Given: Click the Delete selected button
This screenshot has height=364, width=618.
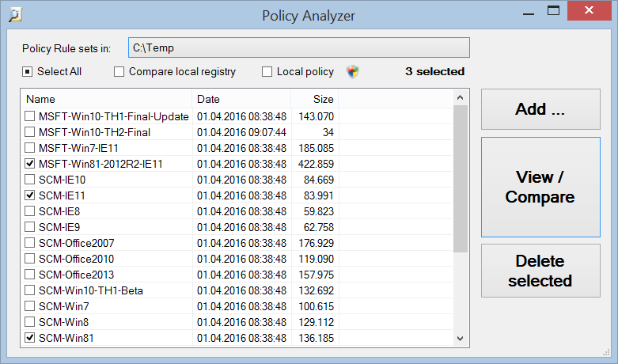Looking at the screenshot, I should (x=540, y=271).
